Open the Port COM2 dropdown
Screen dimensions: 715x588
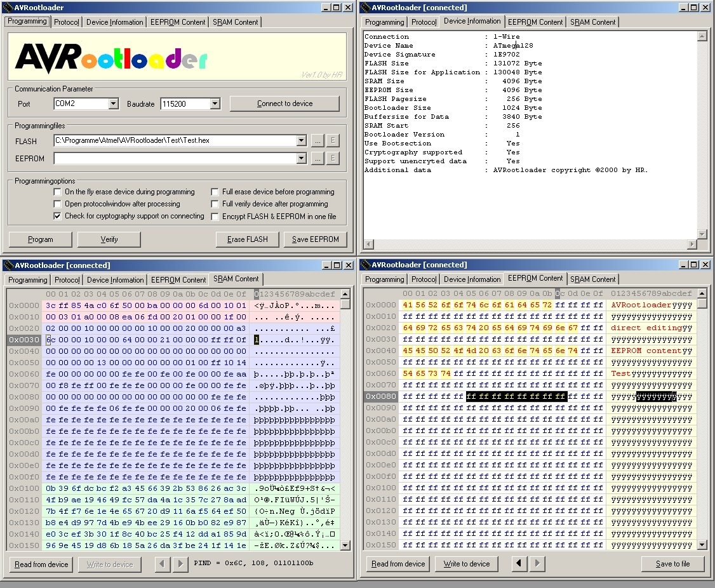[x=114, y=104]
